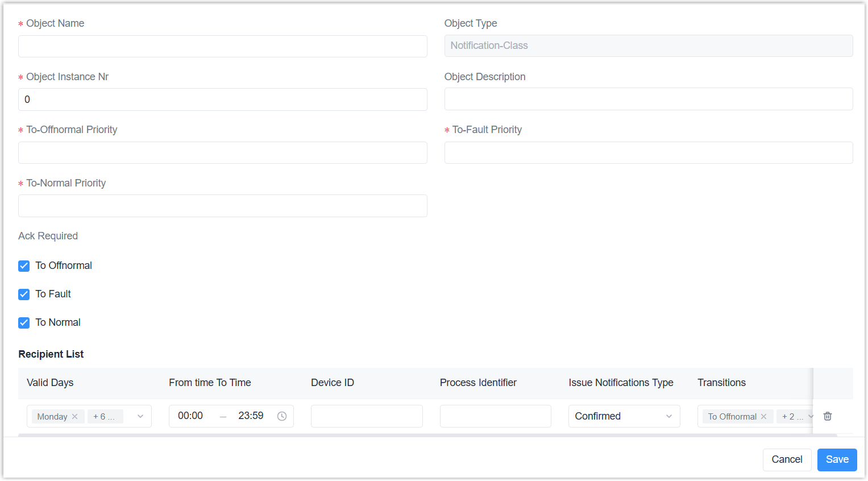Click the Object Description input
The width and height of the screenshot is (868, 481).
tap(648, 99)
